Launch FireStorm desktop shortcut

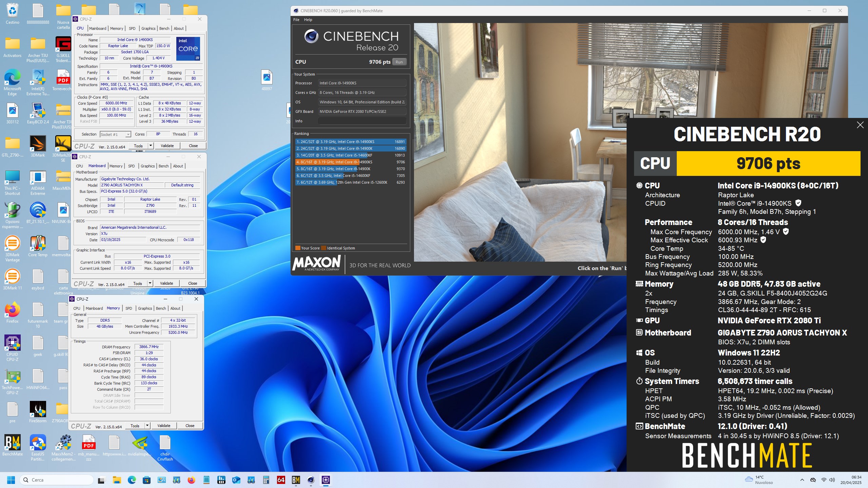coord(38,412)
